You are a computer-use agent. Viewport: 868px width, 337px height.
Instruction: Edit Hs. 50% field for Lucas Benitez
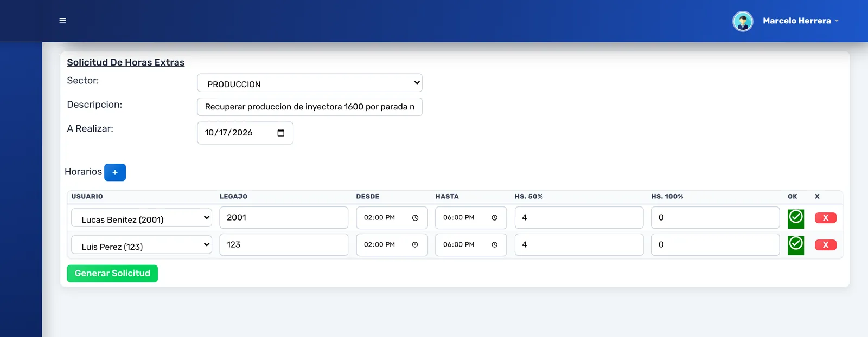579,218
